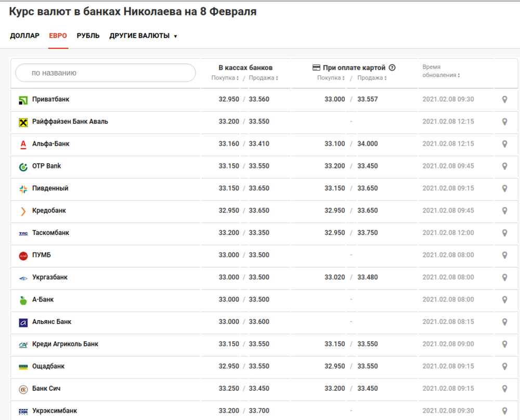The image size is (520, 420).
Task: Open map pin for Альянс Банк row
Action: pos(504,322)
